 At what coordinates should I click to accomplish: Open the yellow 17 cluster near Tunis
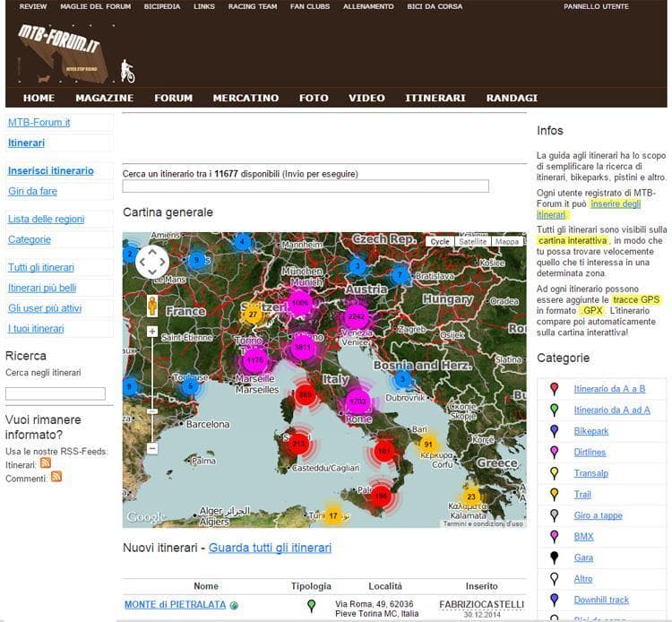[333, 515]
